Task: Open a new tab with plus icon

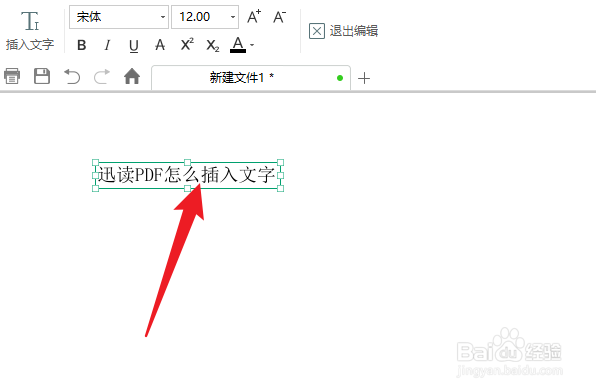Action: tap(364, 78)
